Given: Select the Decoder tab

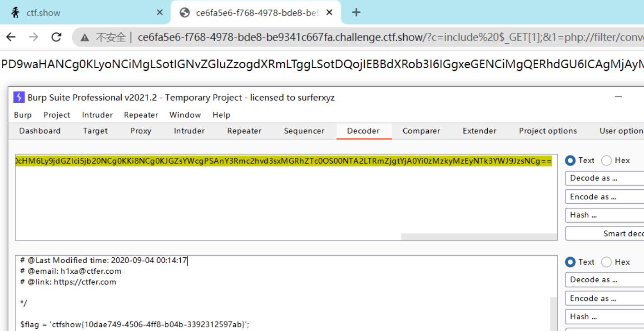Looking at the screenshot, I should [363, 131].
